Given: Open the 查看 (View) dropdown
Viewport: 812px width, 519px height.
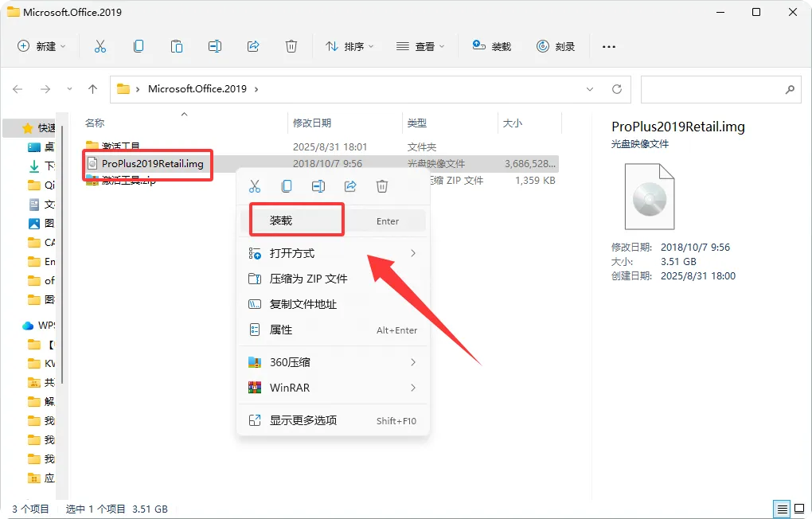Looking at the screenshot, I should [x=420, y=47].
